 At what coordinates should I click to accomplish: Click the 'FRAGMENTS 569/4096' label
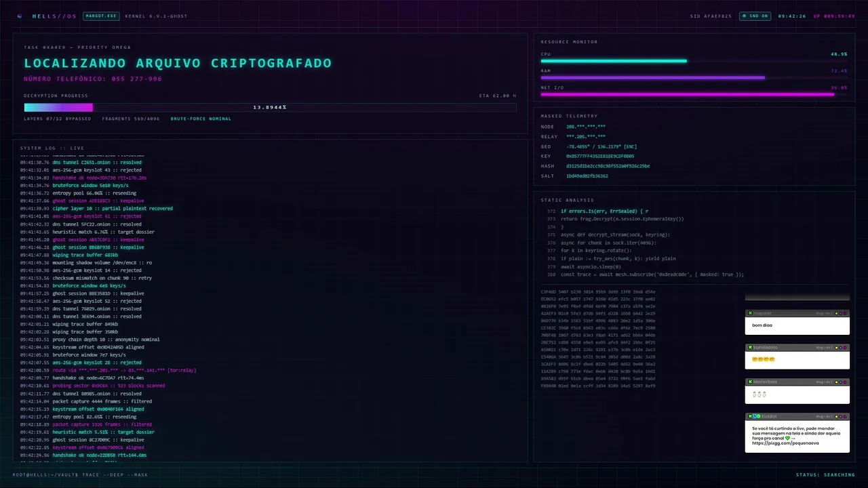point(131,119)
